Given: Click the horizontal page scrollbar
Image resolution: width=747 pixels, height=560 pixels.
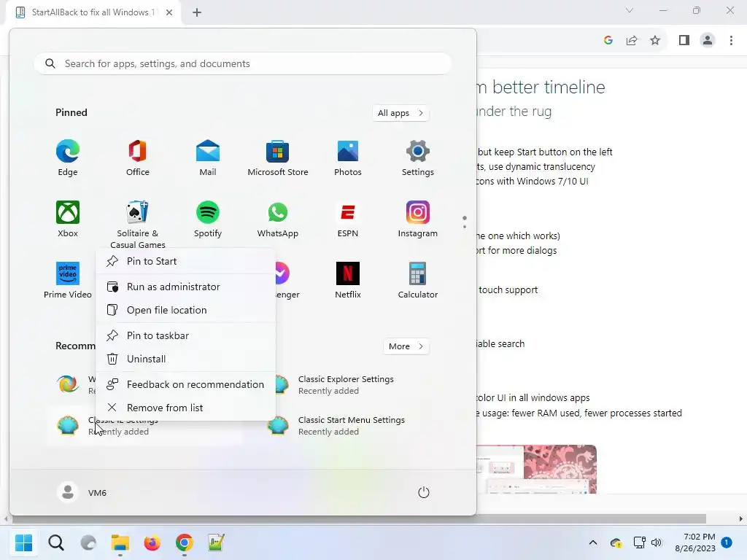Looking at the screenshot, I should coord(358,518).
